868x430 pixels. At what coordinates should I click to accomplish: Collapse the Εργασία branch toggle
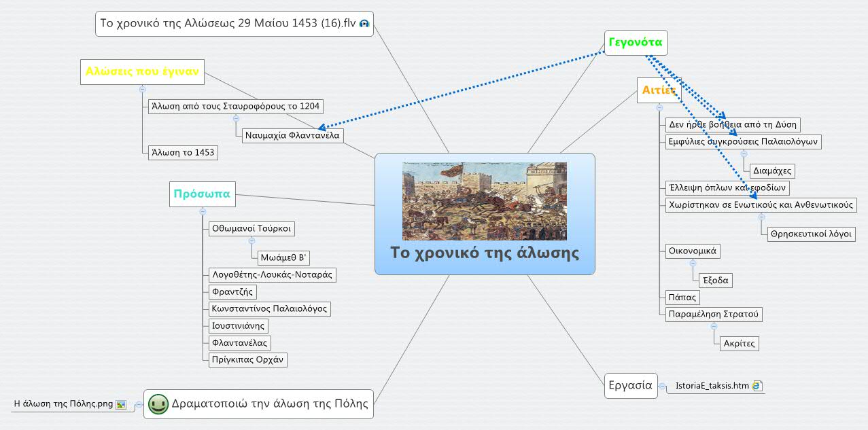click(x=662, y=386)
